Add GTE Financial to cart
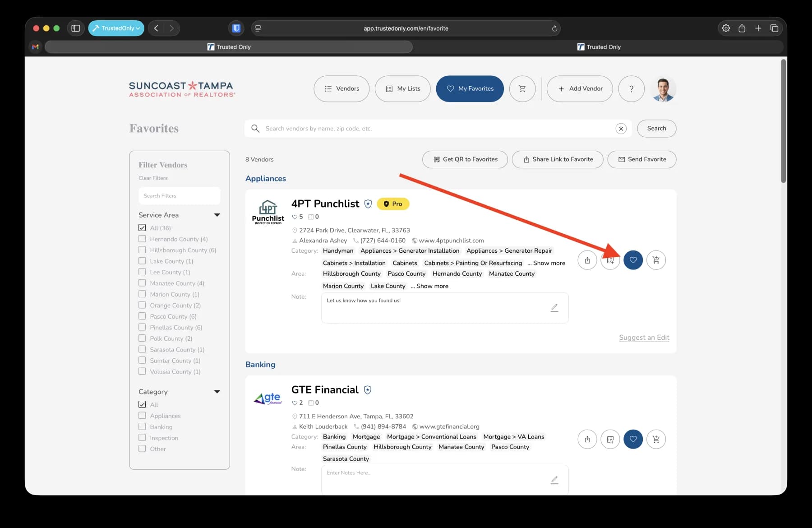This screenshot has width=812, height=528. point(656,439)
